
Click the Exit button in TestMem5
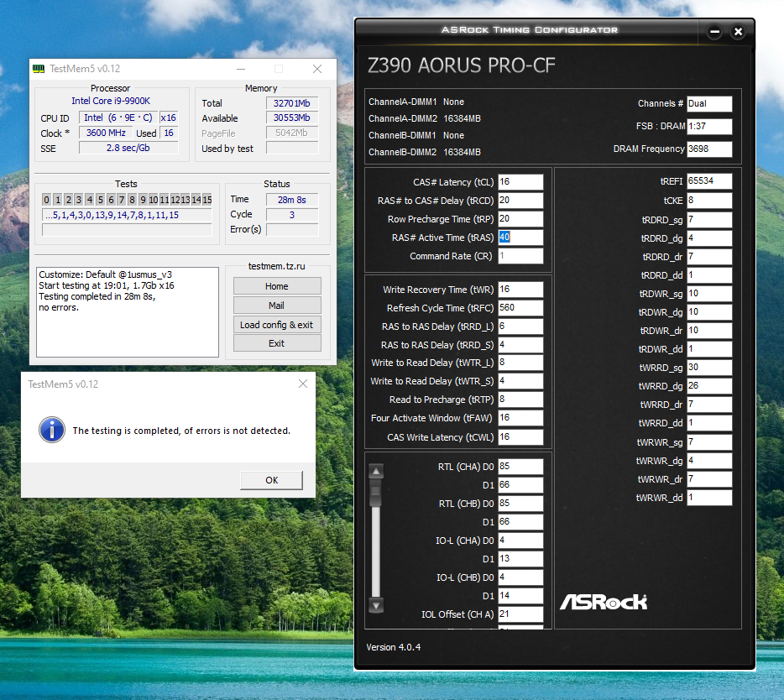coord(277,343)
